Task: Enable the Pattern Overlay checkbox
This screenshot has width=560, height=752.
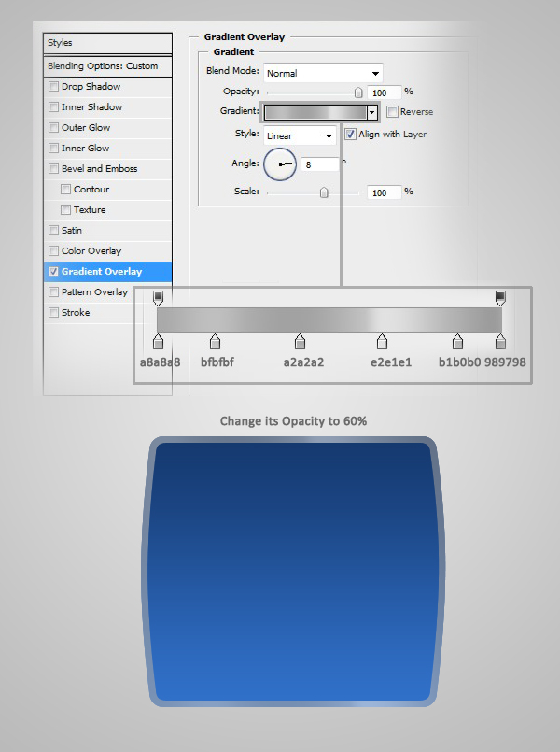Action: click(x=53, y=292)
